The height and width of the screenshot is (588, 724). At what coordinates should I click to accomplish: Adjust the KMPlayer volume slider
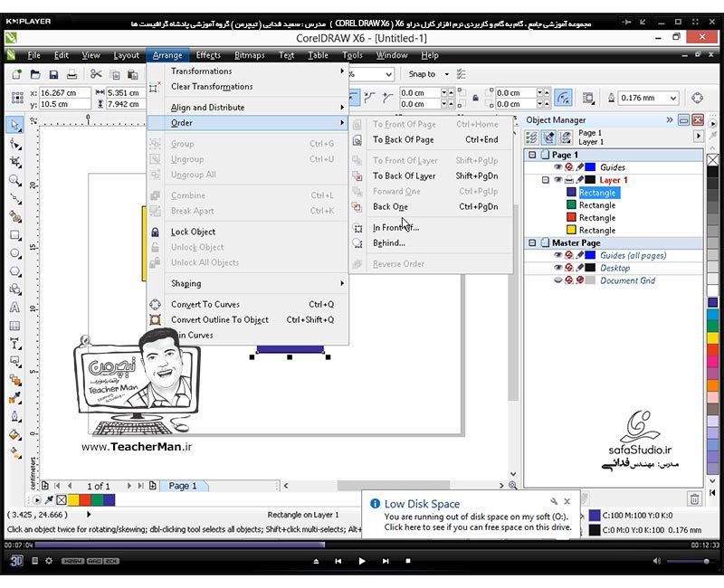pos(688,561)
